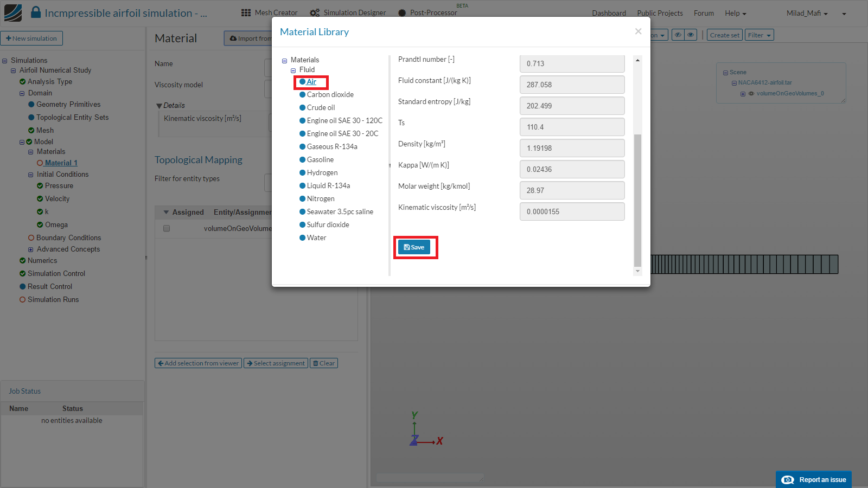Collapse the Details disclosure triangle
Screen dimensions: 868x488
(159, 106)
